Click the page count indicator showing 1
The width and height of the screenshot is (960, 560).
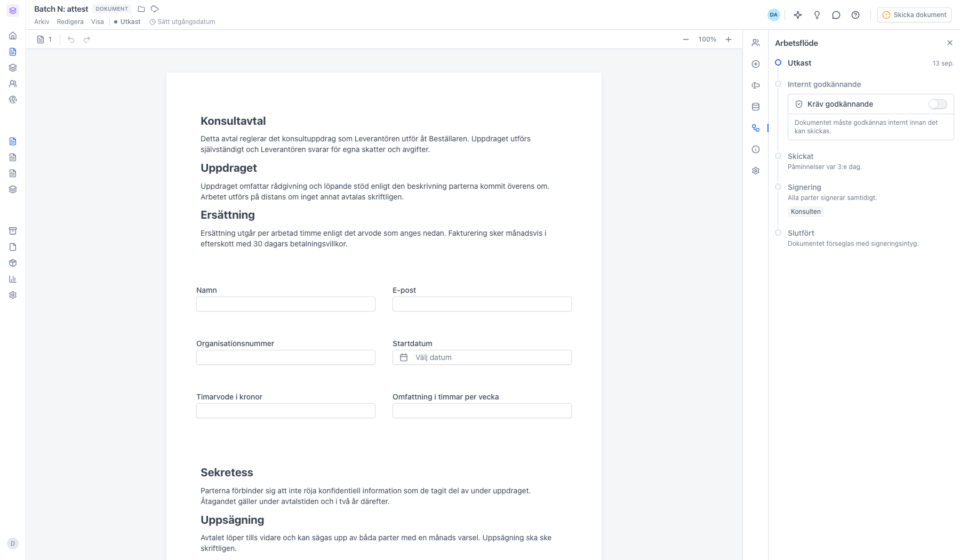click(44, 39)
